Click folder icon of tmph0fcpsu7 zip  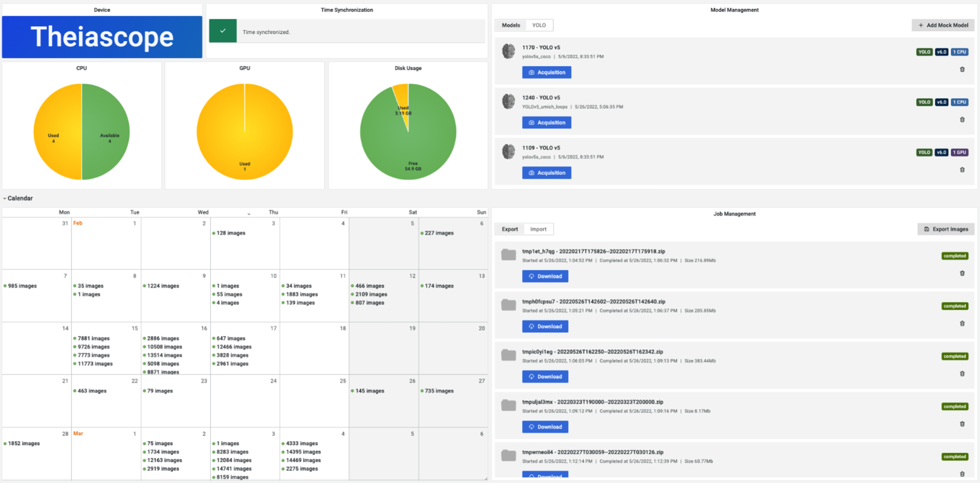tap(508, 305)
